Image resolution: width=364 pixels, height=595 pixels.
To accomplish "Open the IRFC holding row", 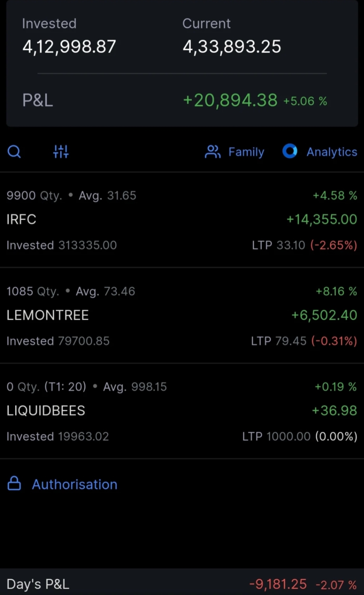I will (x=21, y=219).
